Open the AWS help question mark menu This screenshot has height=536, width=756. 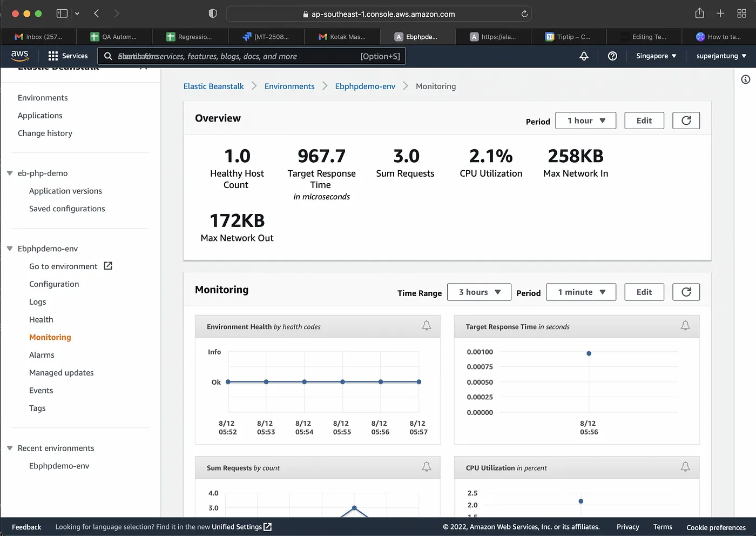pos(612,56)
